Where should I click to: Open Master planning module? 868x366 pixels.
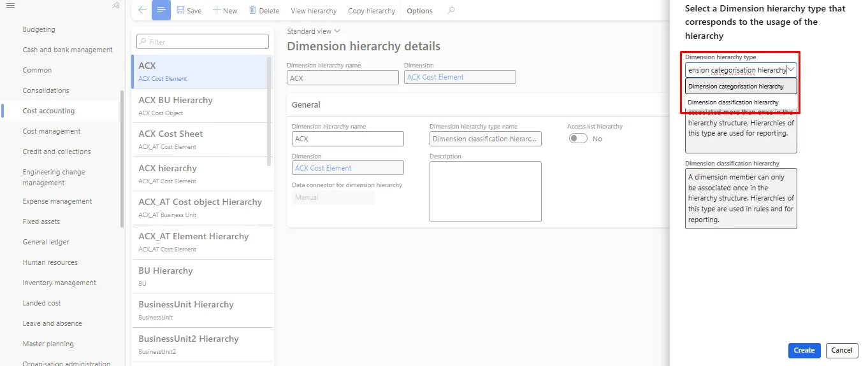click(48, 344)
